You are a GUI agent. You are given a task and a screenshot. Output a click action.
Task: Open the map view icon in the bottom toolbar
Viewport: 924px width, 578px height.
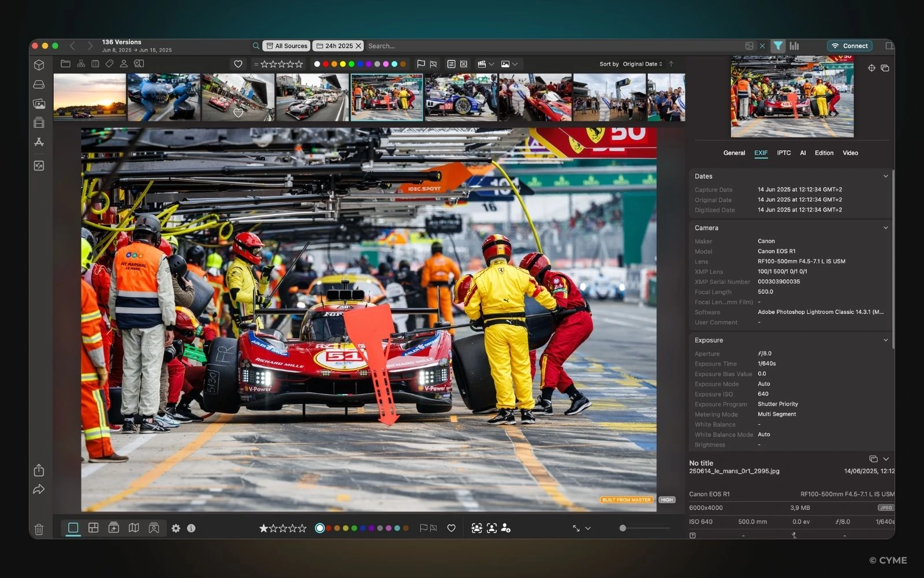[x=133, y=528]
